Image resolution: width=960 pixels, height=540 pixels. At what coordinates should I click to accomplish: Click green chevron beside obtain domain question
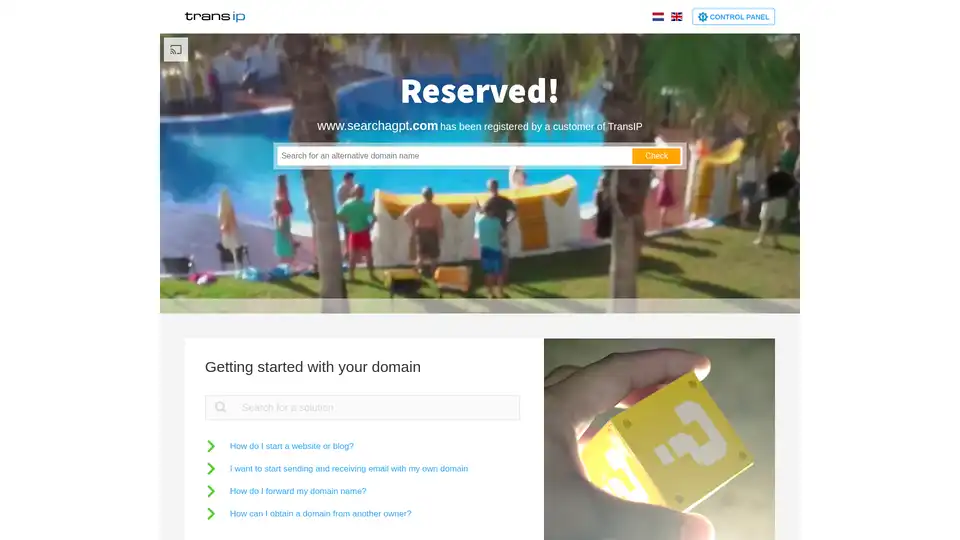(211, 514)
